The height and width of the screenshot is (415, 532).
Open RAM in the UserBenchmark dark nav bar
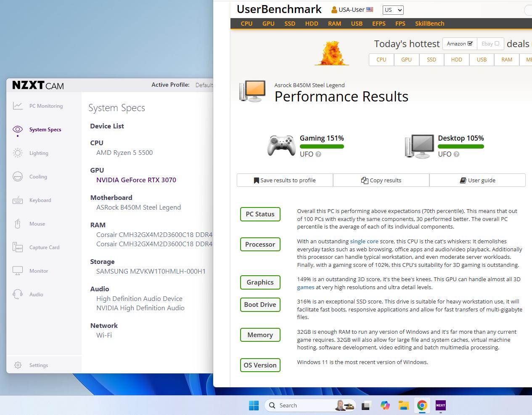[x=335, y=24]
